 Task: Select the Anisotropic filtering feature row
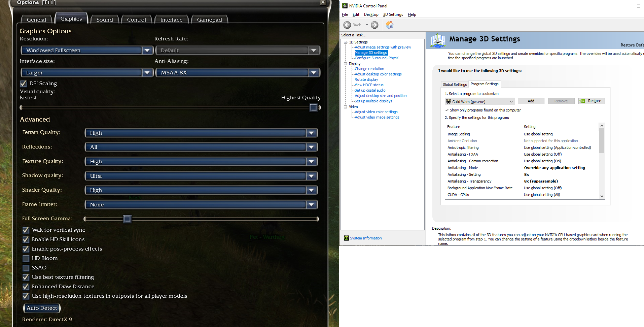coord(523,148)
